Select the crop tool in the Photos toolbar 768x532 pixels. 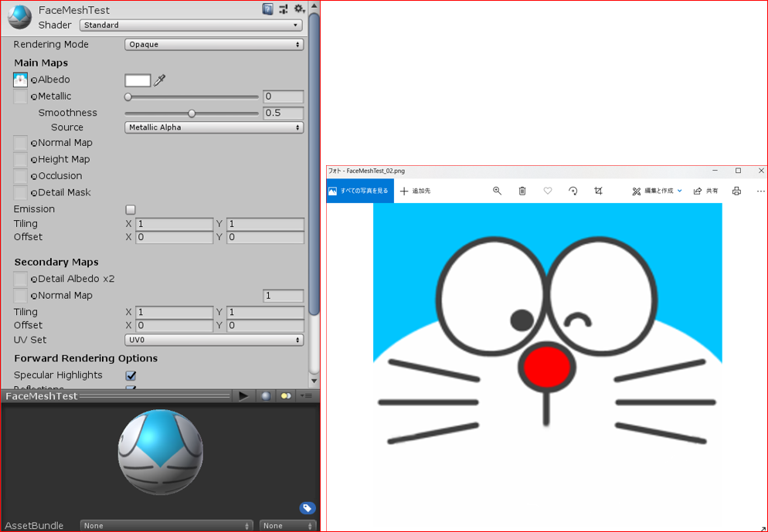click(598, 191)
